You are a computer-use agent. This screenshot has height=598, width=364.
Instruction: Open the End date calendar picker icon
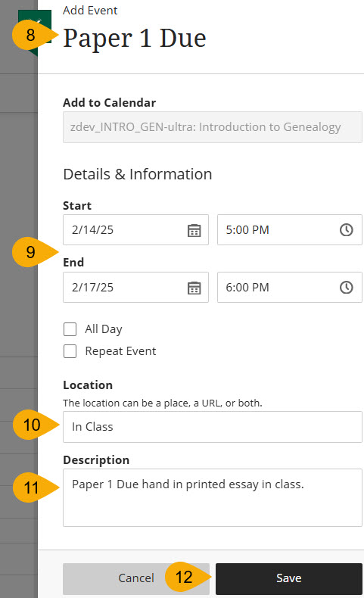194,288
